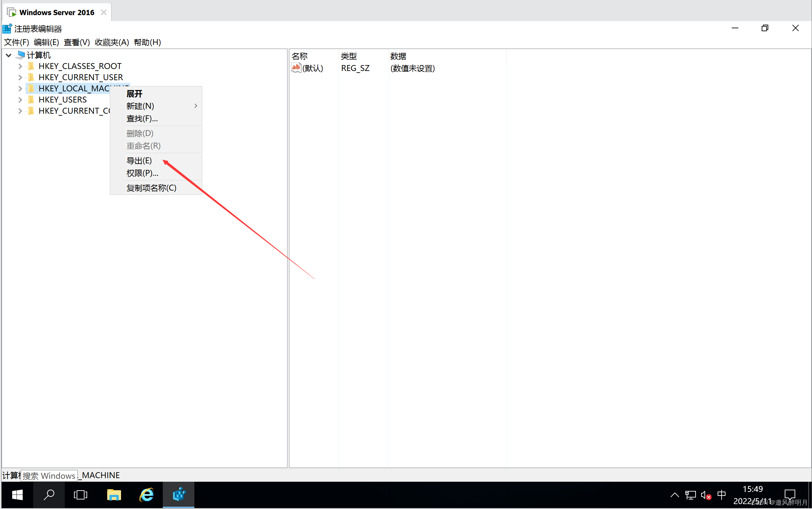Choose 权限(P)... from context menu
Viewport: 812px width, 509px height.
[156, 173]
